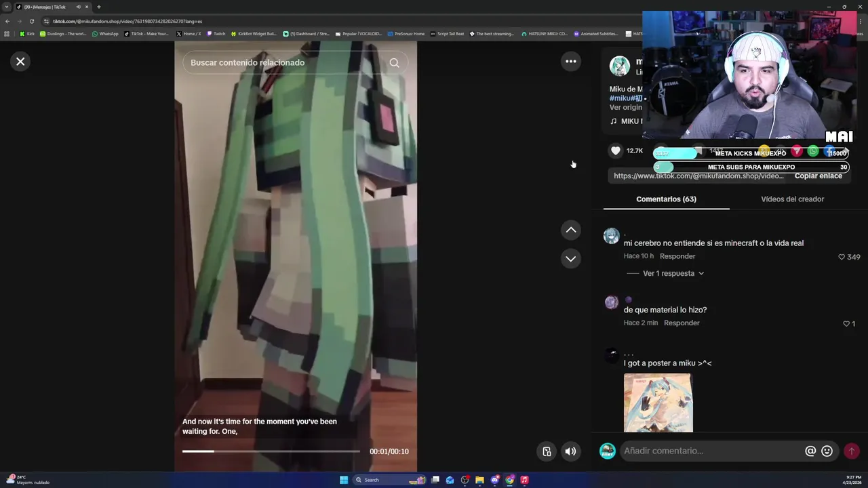
Task: Close the TikTok Mensajes browser tab
Action: coord(87,7)
